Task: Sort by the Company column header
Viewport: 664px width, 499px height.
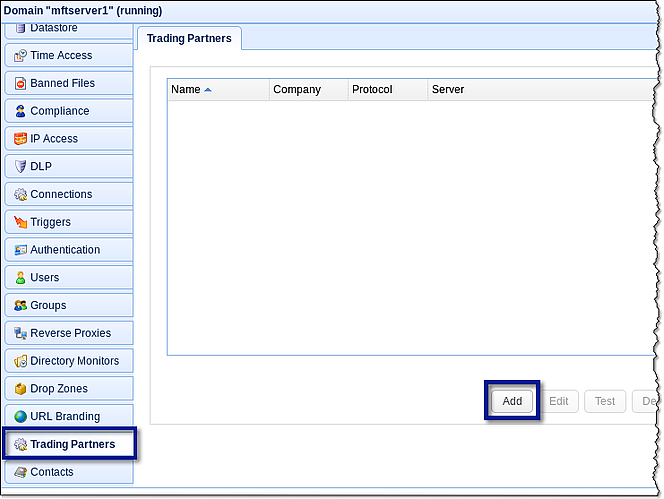Action: [309, 90]
